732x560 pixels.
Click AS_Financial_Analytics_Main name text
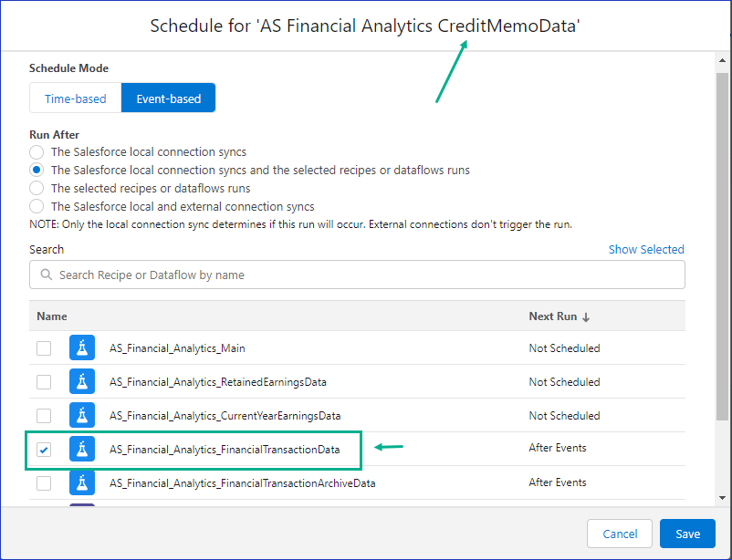[177, 348]
